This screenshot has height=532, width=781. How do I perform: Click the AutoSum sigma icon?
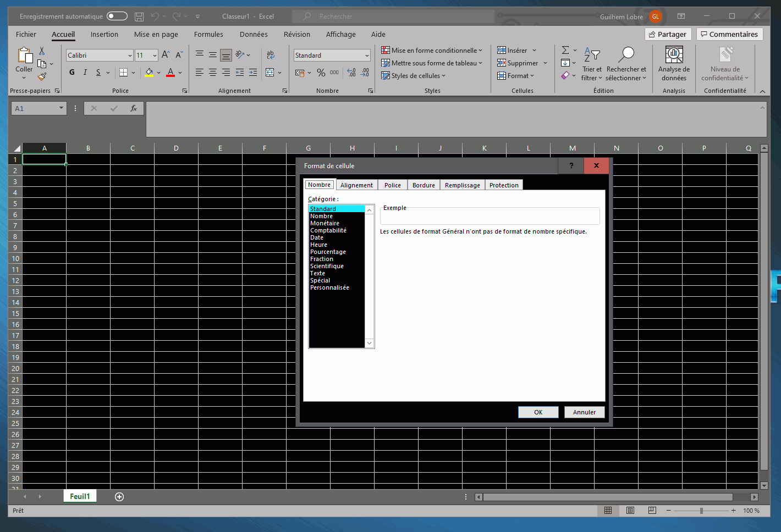[x=565, y=50]
